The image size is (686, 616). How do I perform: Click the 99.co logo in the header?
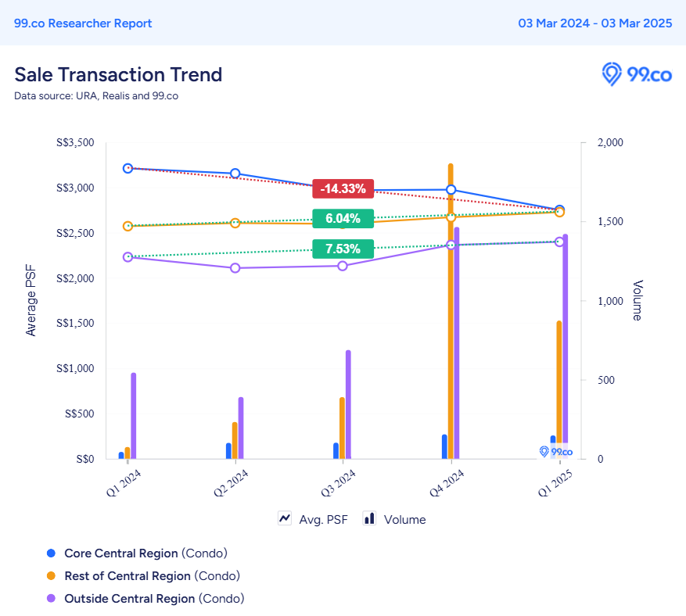(635, 74)
